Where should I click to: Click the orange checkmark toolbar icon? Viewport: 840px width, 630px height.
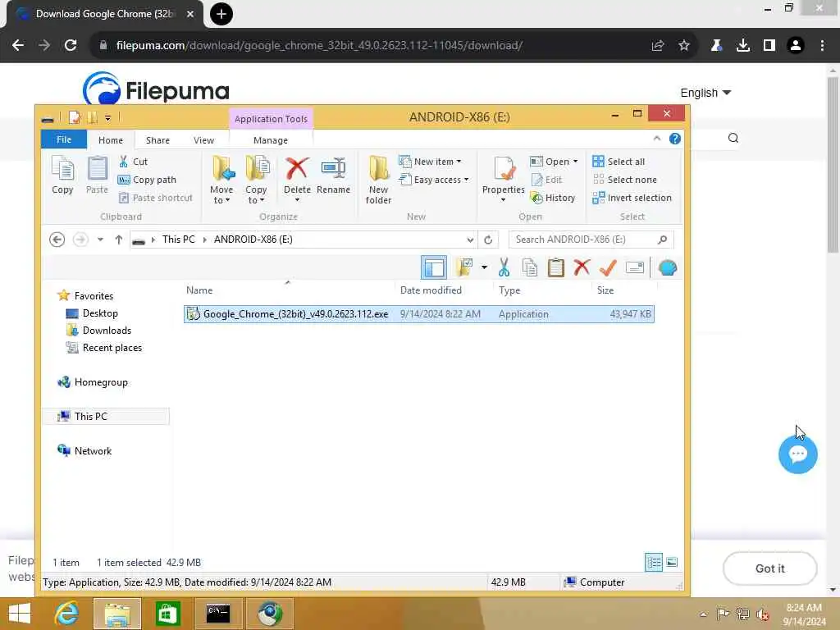coord(608,267)
